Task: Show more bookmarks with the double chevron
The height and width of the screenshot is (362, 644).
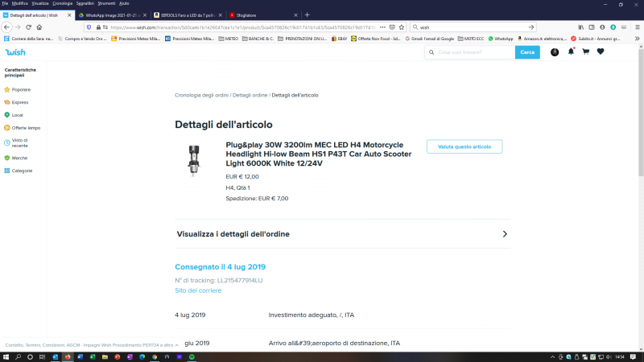Action: pyautogui.click(x=637, y=39)
